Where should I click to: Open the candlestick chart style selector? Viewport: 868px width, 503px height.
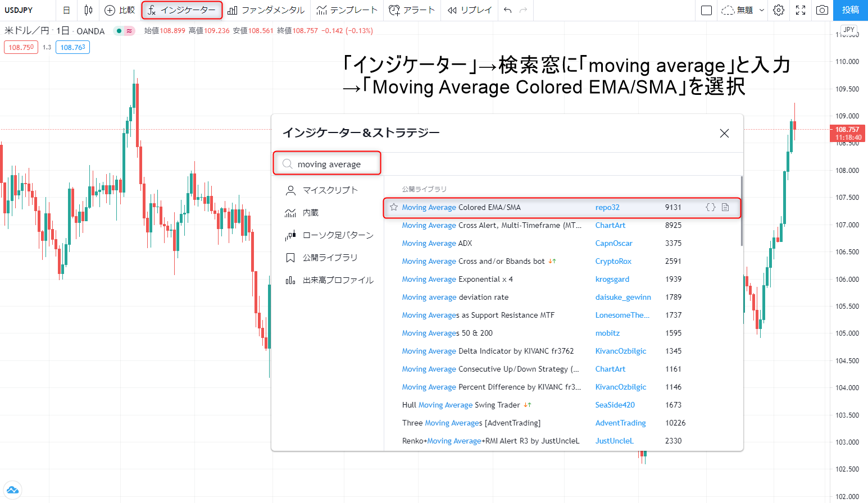[88, 10]
